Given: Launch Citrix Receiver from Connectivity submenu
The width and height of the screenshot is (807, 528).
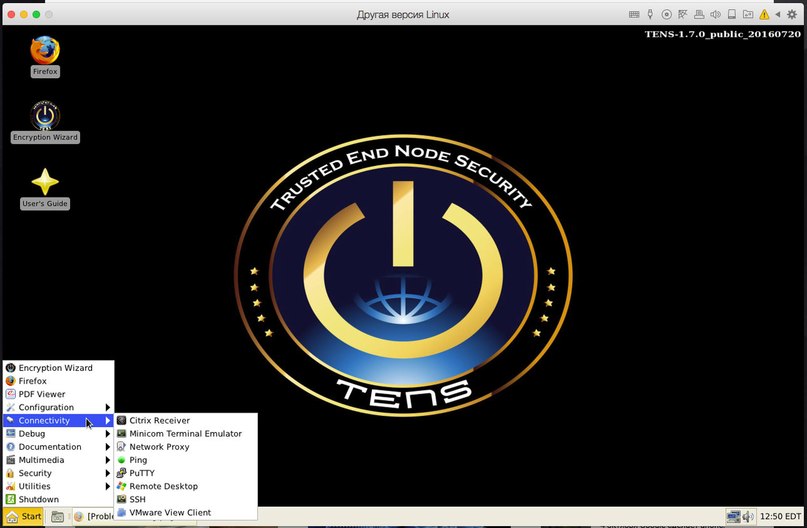Looking at the screenshot, I should [185, 420].
